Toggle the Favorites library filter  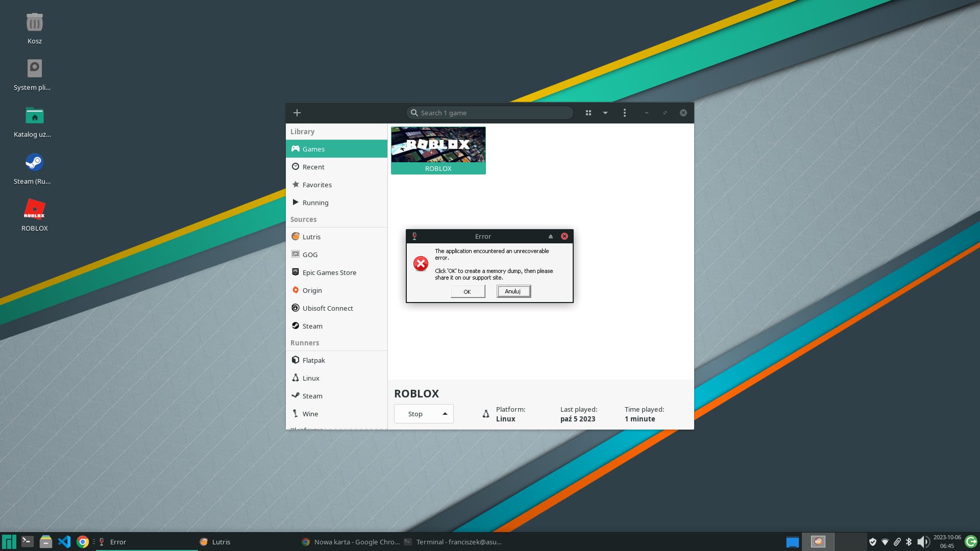[x=317, y=184]
